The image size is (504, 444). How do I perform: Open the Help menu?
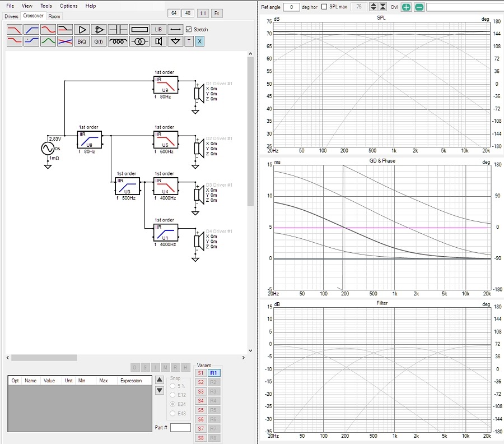(x=91, y=6)
